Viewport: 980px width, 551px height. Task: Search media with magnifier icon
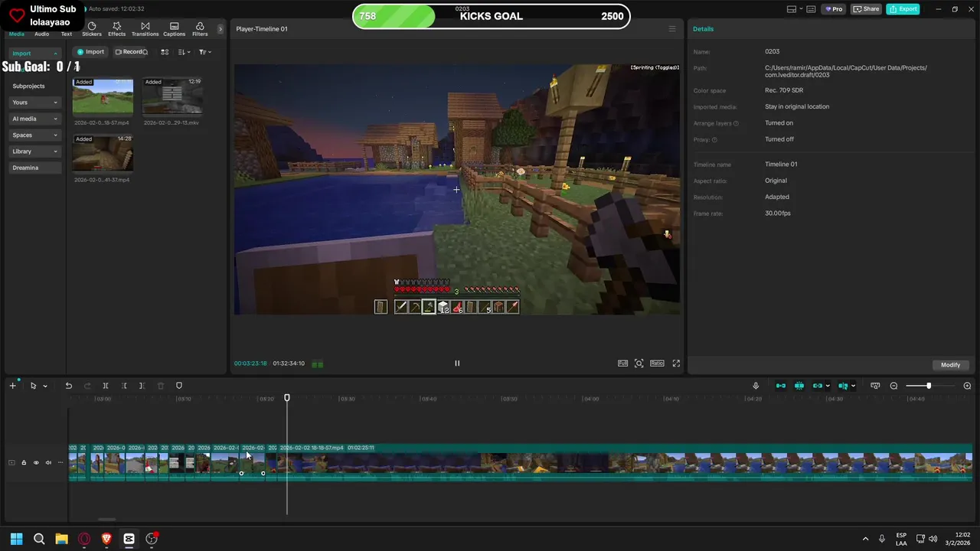coord(145,52)
